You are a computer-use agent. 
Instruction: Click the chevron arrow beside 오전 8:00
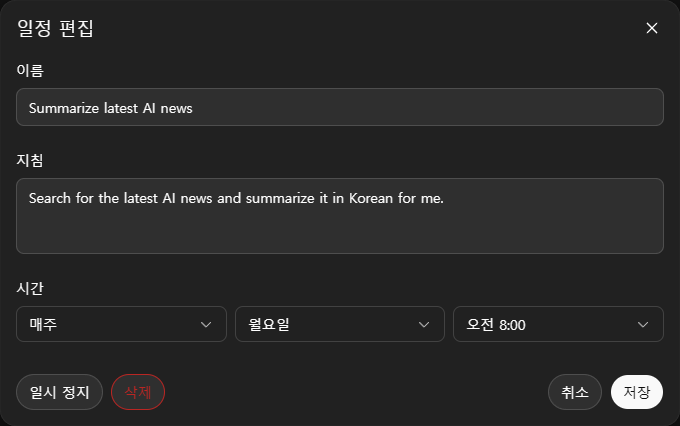[643, 324]
